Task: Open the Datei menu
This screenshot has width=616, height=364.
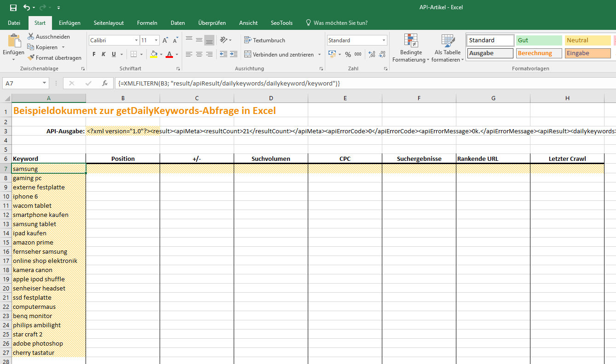Action: coord(14,23)
